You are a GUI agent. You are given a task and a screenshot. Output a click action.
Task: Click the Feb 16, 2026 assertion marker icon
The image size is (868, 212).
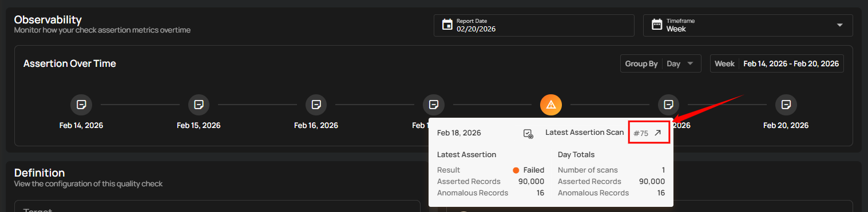pyautogui.click(x=316, y=105)
